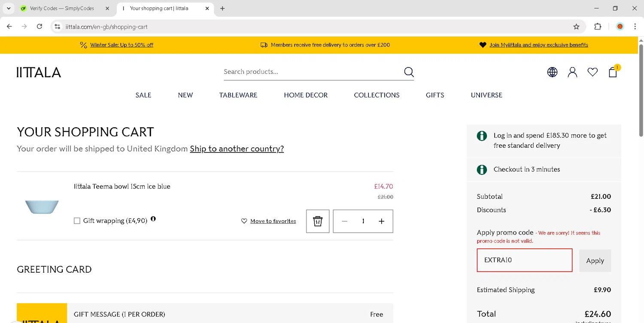Reload the page

point(39,27)
